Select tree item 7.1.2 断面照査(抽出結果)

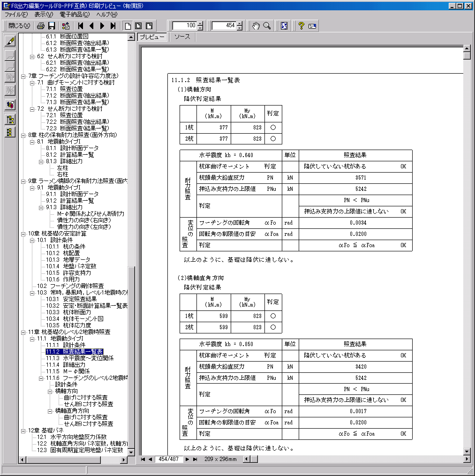click(x=77, y=96)
